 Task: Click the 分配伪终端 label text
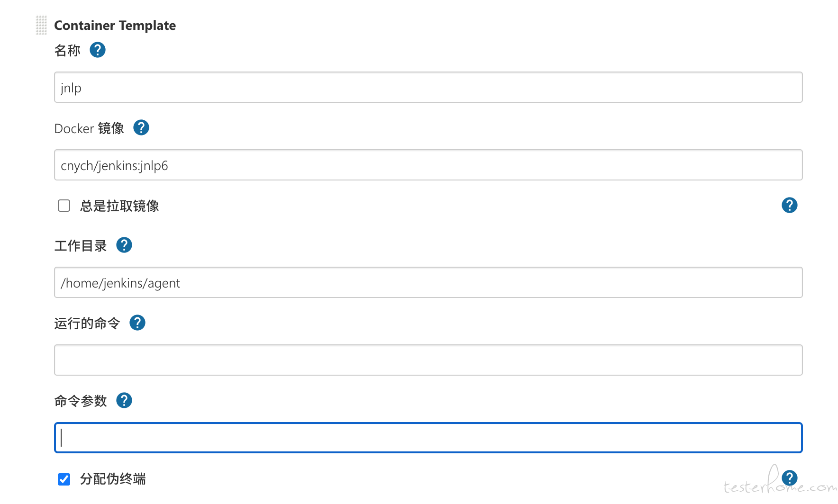pyautogui.click(x=113, y=479)
